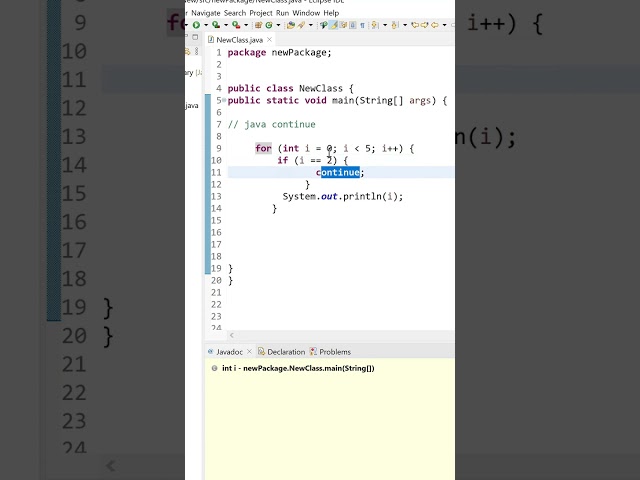Close the NewClass.java editor tab

point(269,40)
